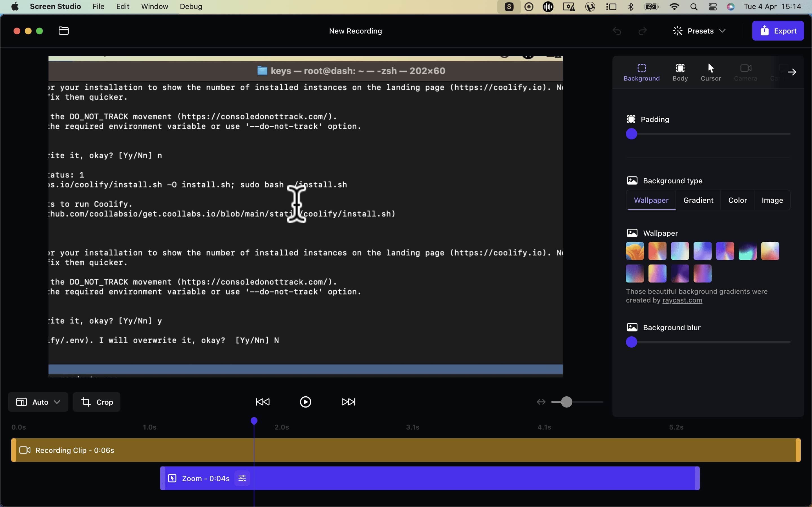Viewport: 812px width, 507px height.
Task: Skip back to the recording start
Action: click(262, 402)
